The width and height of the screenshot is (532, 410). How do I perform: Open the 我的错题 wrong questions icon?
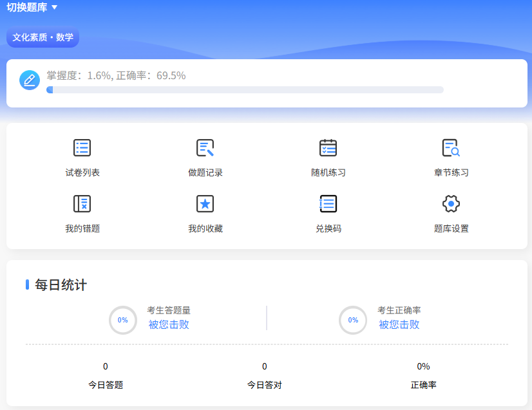pos(82,204)
